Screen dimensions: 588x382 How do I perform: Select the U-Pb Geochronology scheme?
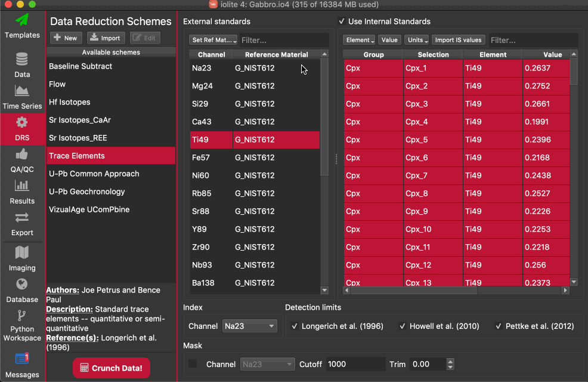pos(87,192)
